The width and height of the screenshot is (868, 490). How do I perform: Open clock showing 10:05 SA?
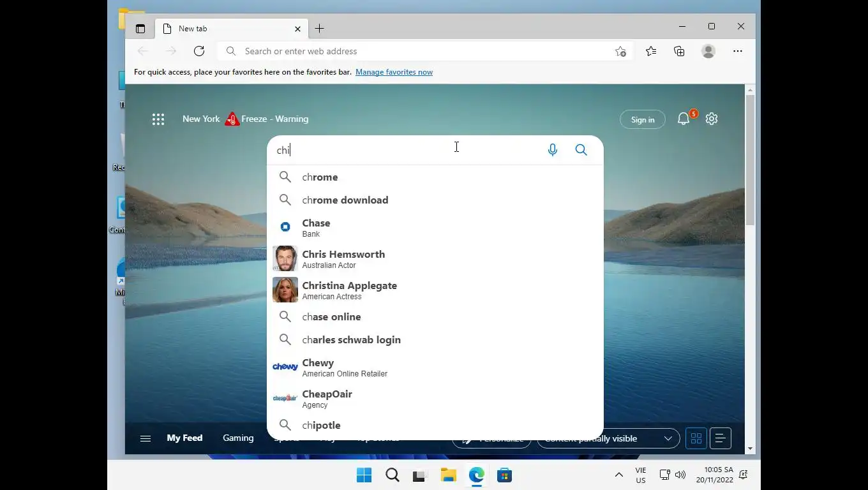(715, 475)
